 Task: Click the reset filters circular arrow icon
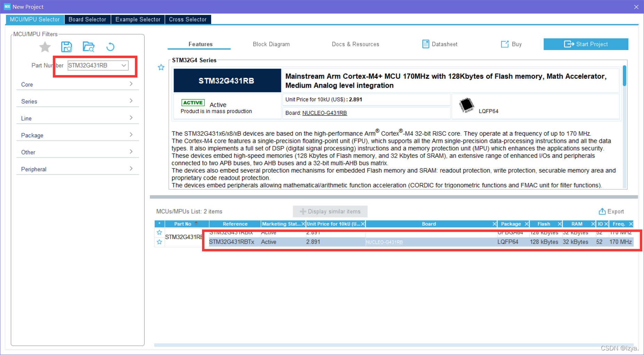pos(110,47)
